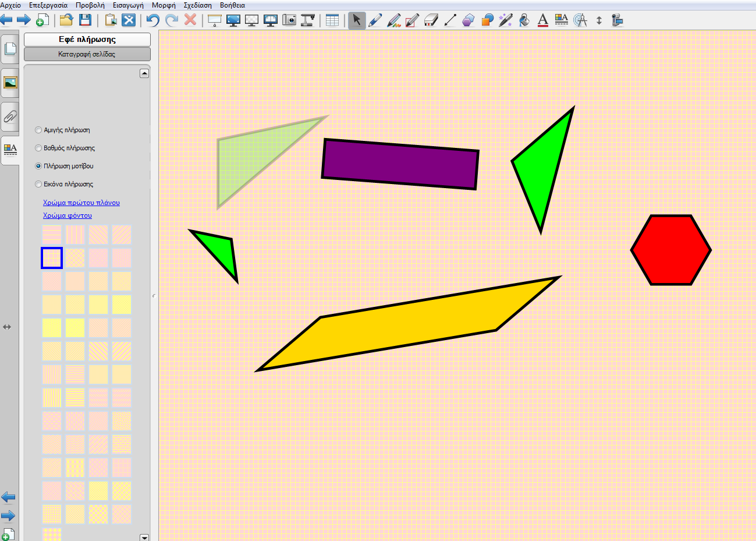Go to next page using toolbar forward arrow
756x541 pixels.
coord(24,20)
